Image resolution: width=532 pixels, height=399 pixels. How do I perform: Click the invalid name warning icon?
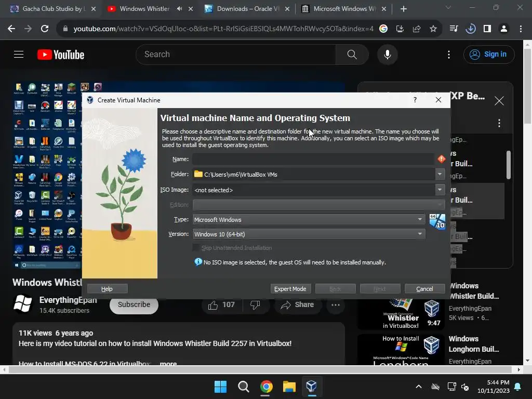point(442,159)
